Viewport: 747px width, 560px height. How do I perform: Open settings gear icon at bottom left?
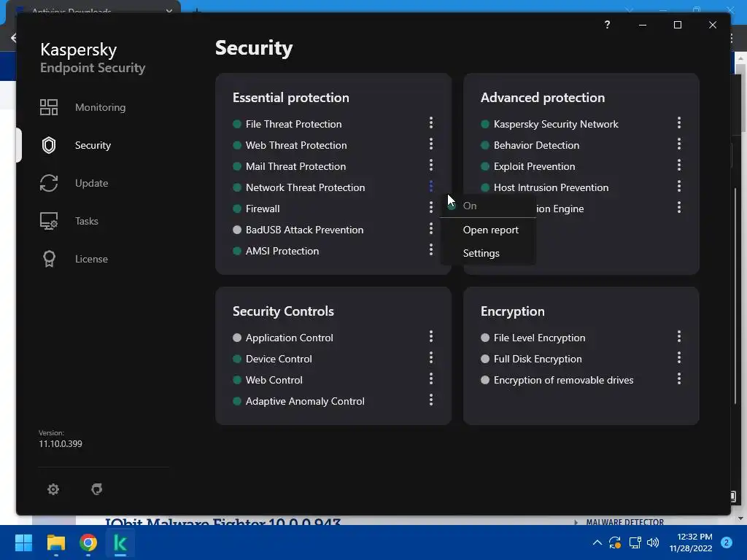pyautogui.click(x=53, y=489)
